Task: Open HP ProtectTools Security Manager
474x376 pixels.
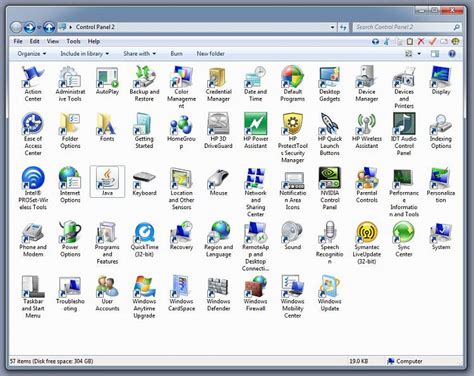Action: point(292,137)
